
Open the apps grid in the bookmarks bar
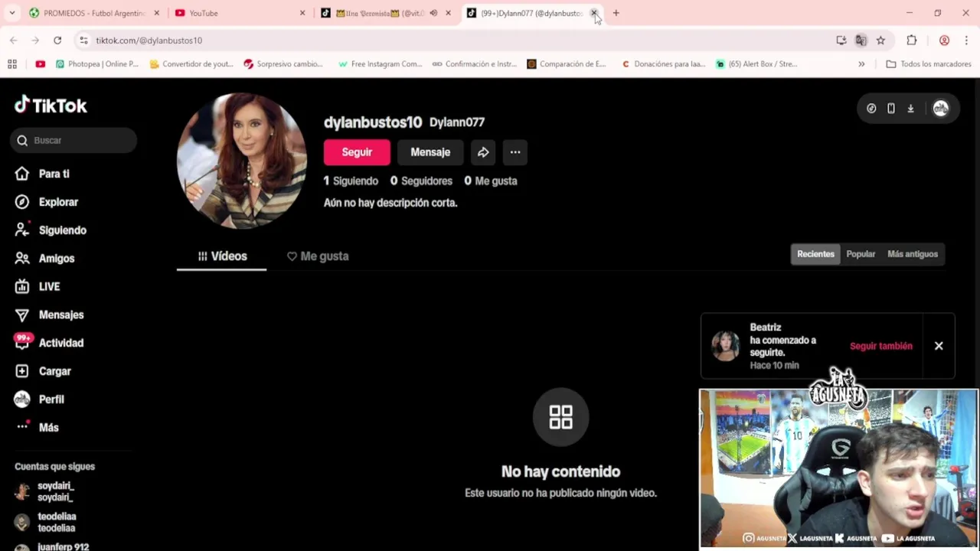12,64
